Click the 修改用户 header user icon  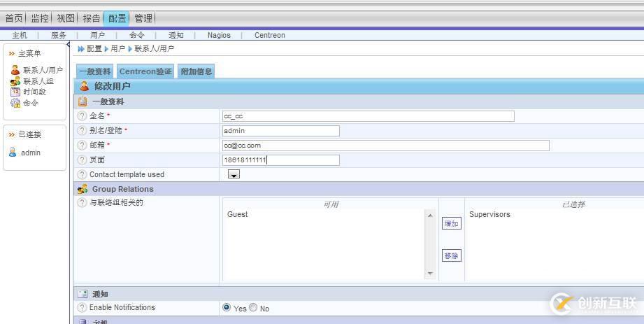pos(84,86)
